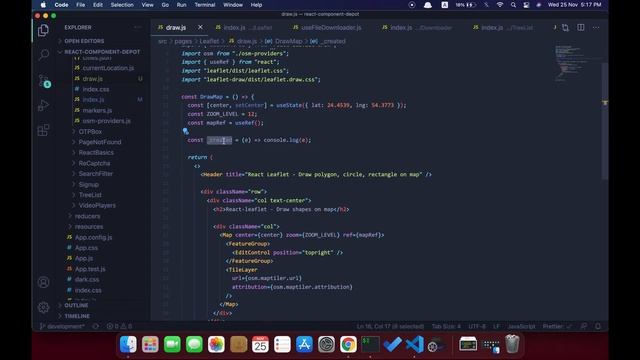640x360 pixels.
Task: Open the Terminal menu
Action: point(204,5)
